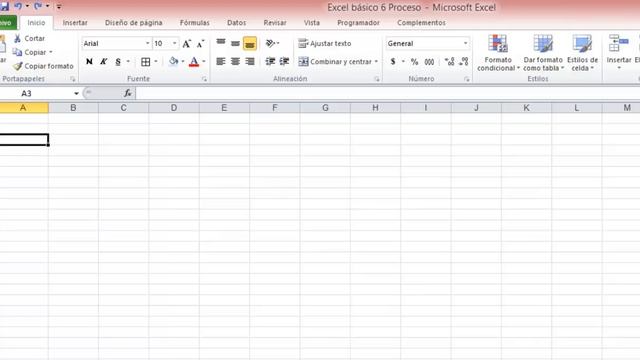This screenshot has width=640, height=360.
Task: Apply thousands separator 000 style
Action: pyautogui.click(x=429, y=62)
